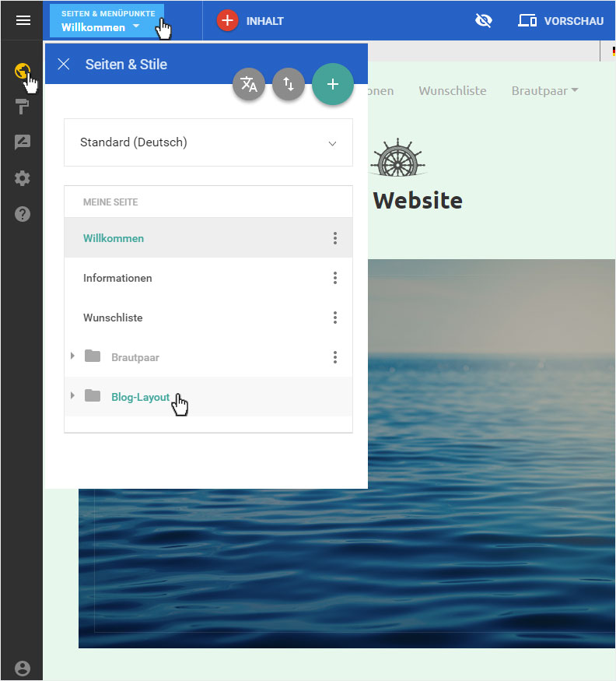Open the user account icon
Screen dimensions: 616x681
pos(22,668)
